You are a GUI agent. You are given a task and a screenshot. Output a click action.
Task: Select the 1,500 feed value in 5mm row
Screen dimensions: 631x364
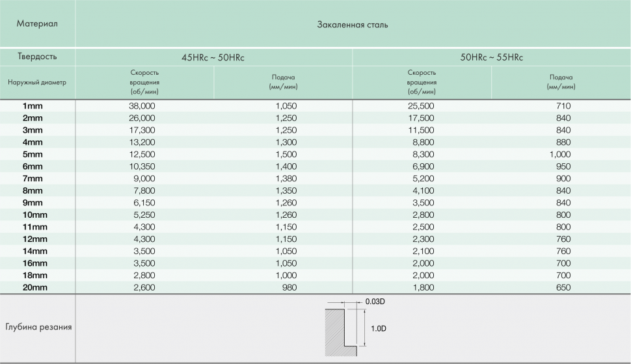click(x=285, y=154)
